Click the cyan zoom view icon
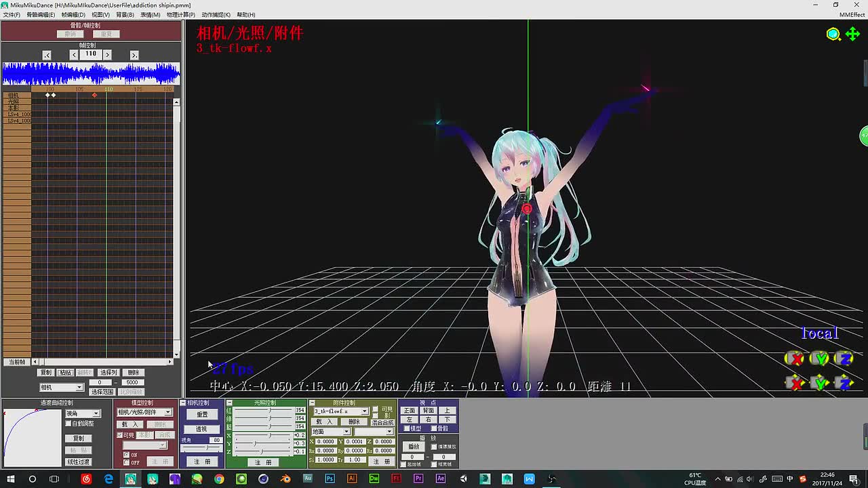868x488 pixels. click(x=833, y=34)
